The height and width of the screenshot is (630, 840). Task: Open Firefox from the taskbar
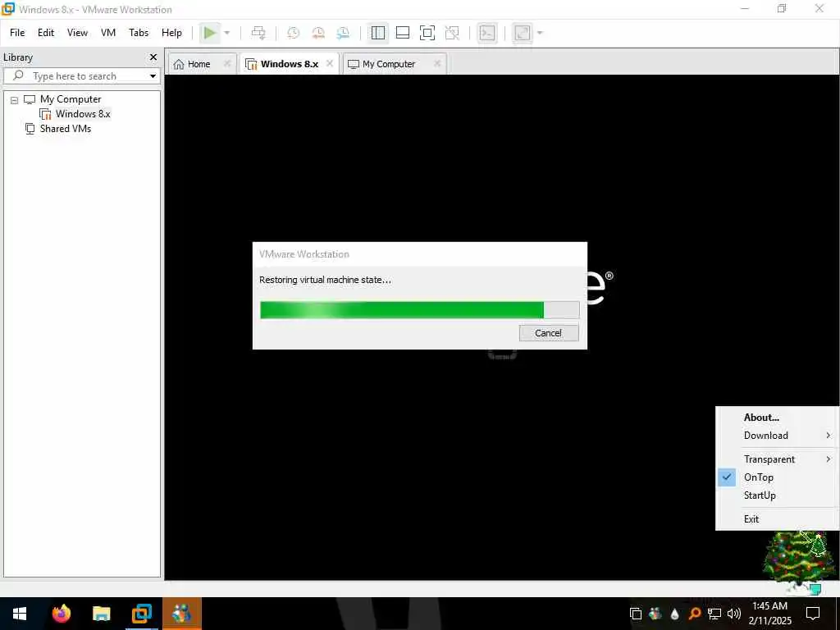pos(61,614)
